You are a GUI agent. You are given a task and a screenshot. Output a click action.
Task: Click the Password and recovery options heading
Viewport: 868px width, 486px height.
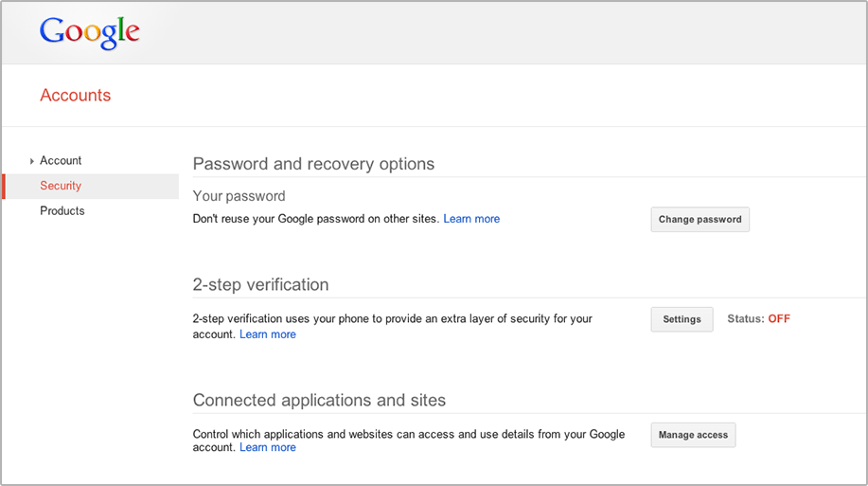313,164
